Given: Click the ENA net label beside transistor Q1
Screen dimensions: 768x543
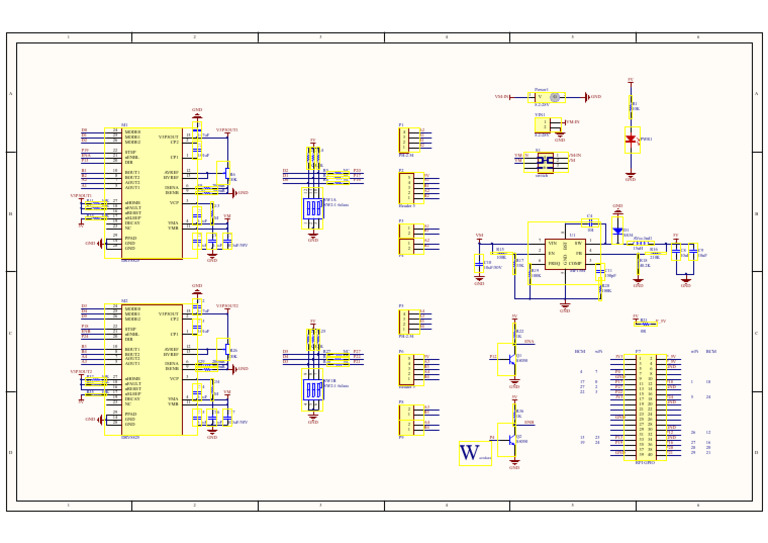Looking at the screenshot, I should 529,342.
